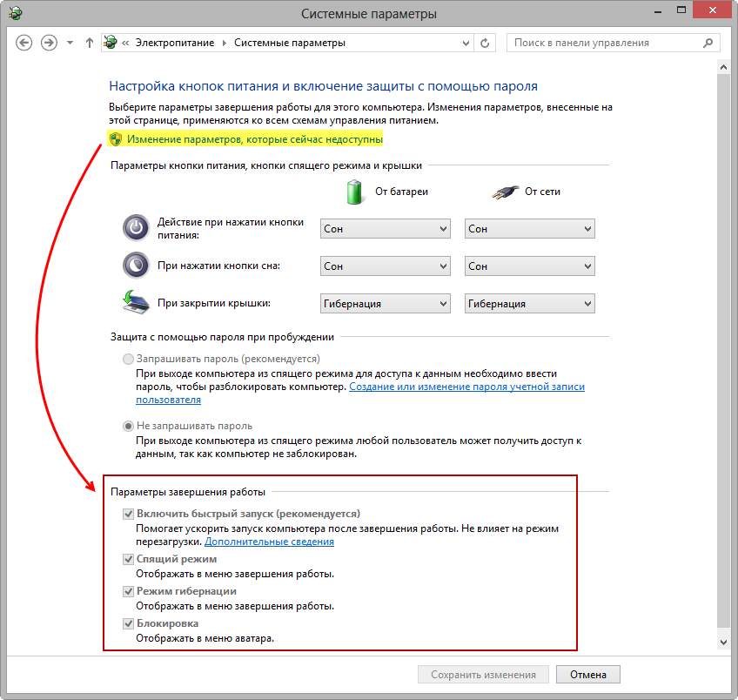738x700 pixels.
Task: Click label Защита с помощью пароля при пробуждении
Action: (222, 337)
